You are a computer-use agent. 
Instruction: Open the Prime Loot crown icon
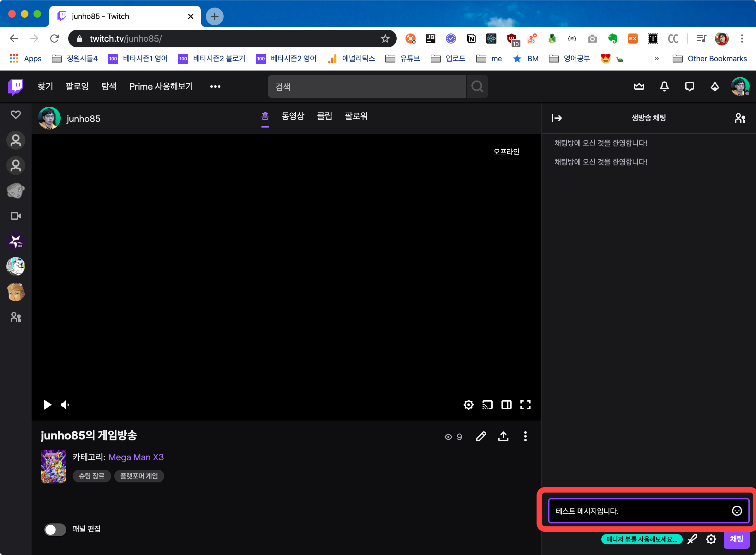click(639, 86)
